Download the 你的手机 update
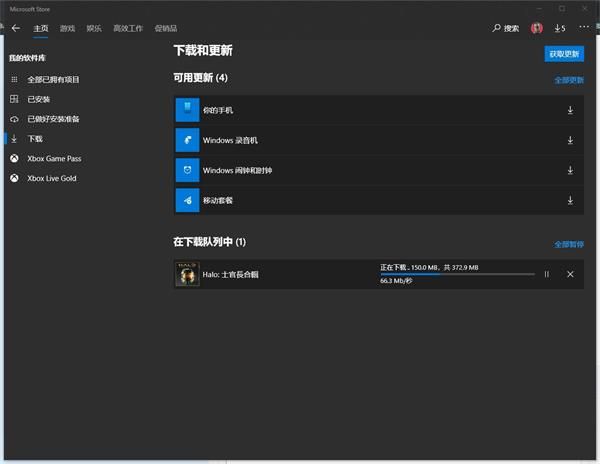600x464 pixels. click(570, 110)
